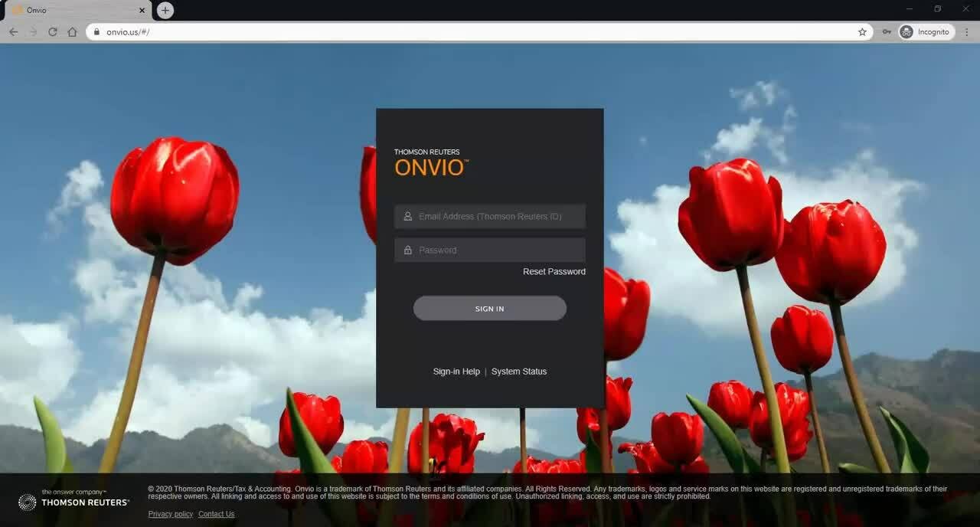Open the Privacy policy footer link
Screen dimensions: 980x527
tap(170, 514)
